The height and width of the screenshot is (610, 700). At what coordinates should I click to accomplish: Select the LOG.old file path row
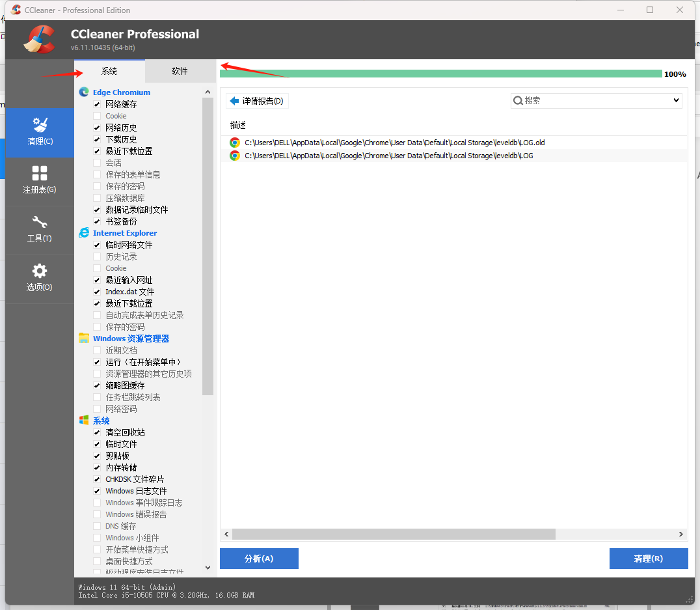click(x=453, y=143)
